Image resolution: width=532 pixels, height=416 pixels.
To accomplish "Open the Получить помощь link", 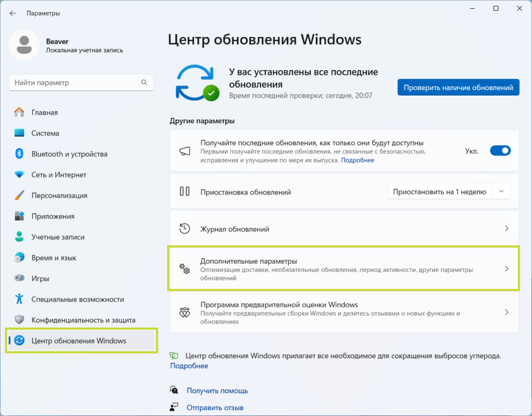I will pyautogui.click(x=217, y=391).
